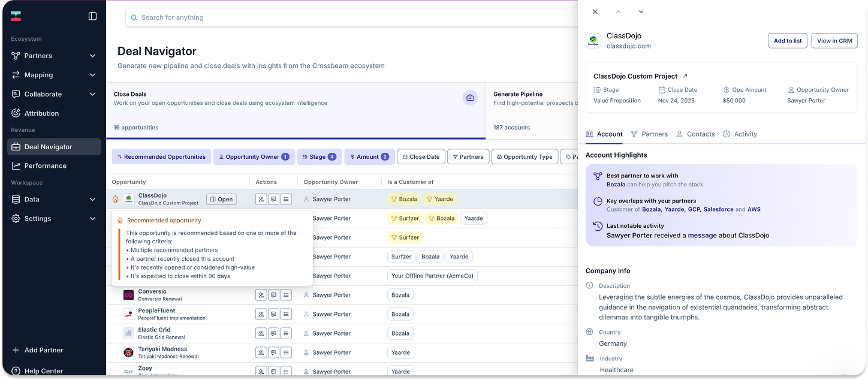Click the message icon in ClassDojo row
The image size is (868, 380).
click(273, 199)
